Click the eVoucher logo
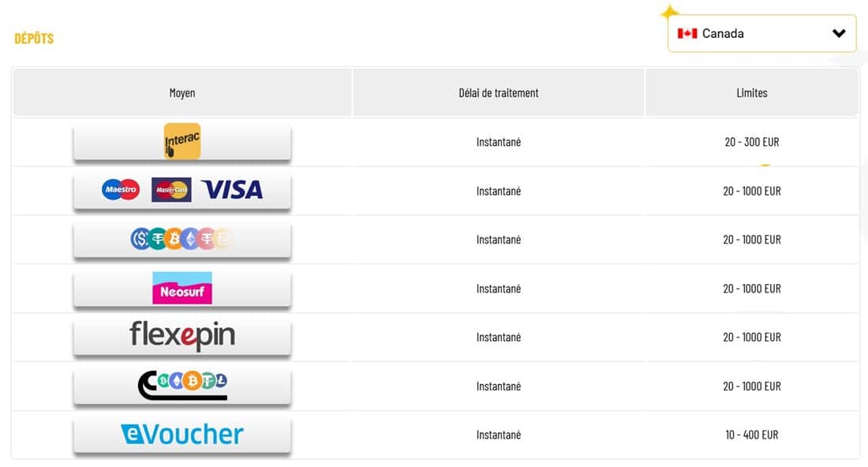868x467 pixels. click(182, 435)
